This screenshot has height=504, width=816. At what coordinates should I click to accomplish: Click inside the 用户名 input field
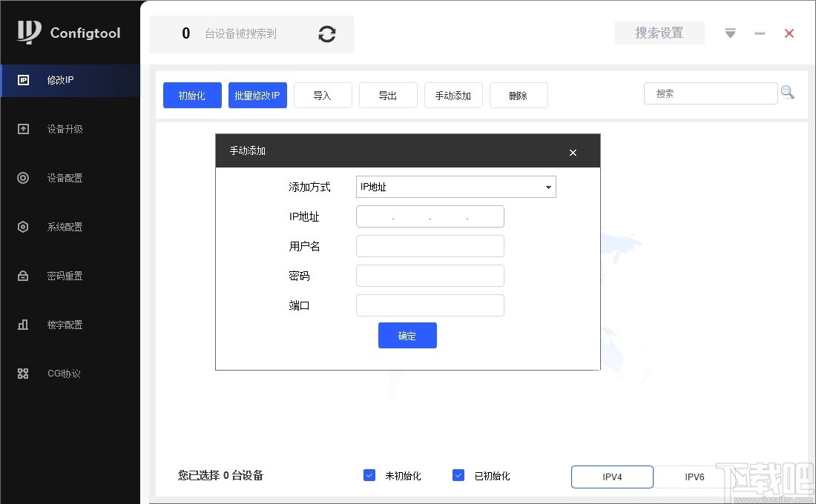coord(430,246)
